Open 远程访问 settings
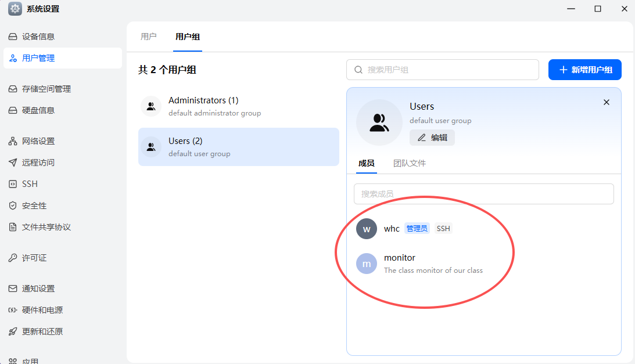This screenshot has height=364, width=635. click(x=62, y=163)
